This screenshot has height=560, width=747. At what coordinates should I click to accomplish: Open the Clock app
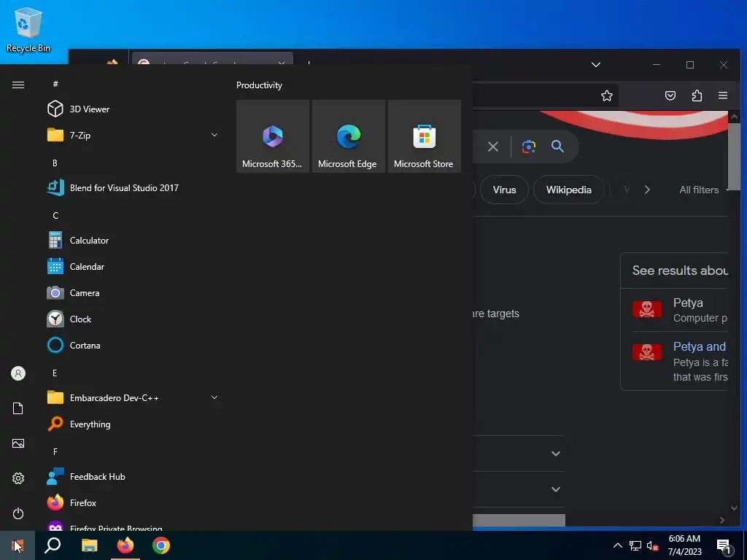(133, 319)
